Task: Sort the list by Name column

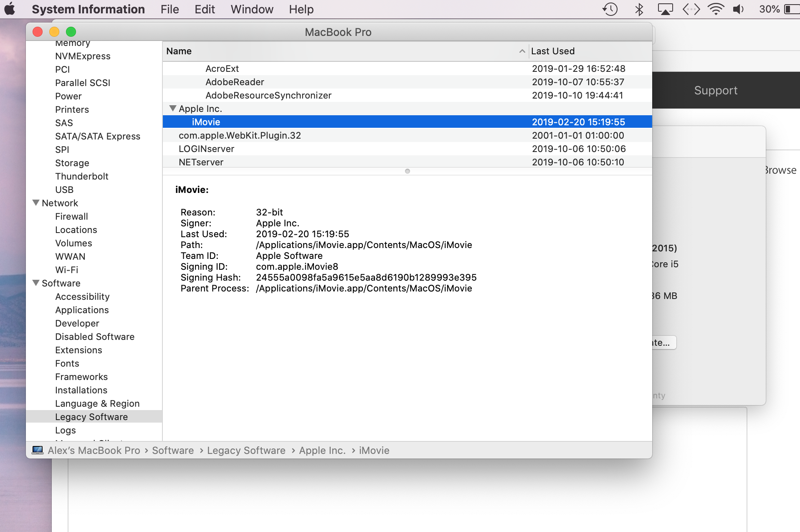Action: pos(345,51)
